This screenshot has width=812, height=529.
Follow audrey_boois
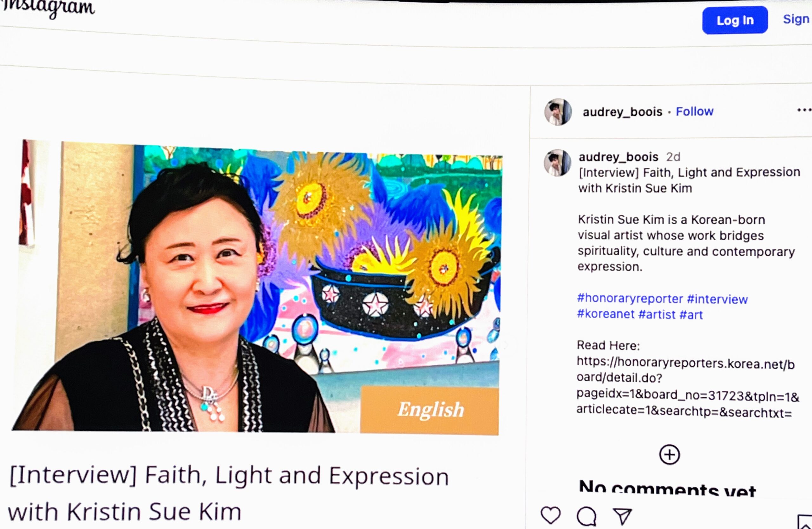coord(695,112)
